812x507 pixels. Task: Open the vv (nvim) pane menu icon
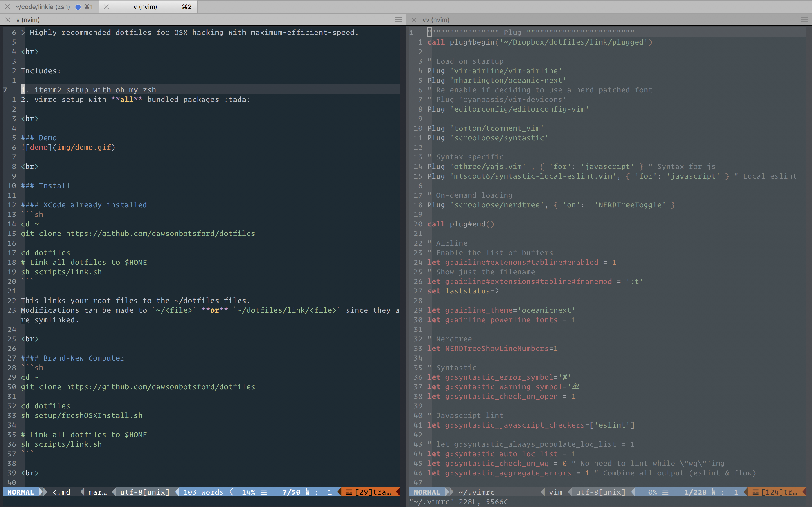804,20
